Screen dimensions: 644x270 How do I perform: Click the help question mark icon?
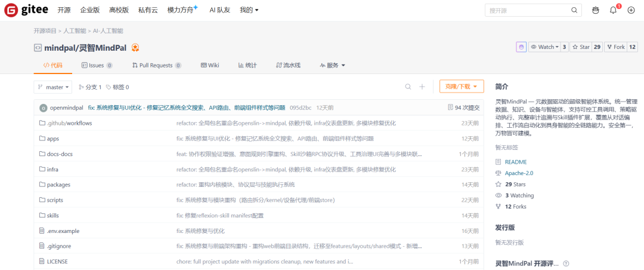(x=566, y=263)
